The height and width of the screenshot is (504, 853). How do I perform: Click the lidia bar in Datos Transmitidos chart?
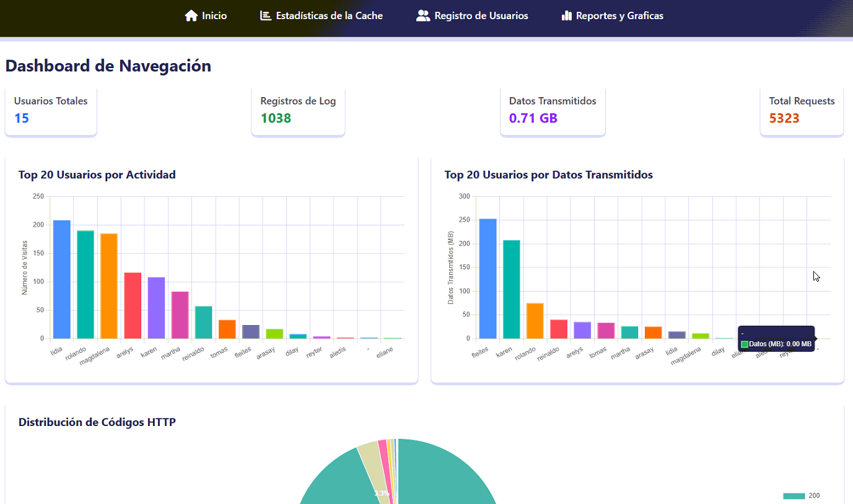tap(677, 335)
